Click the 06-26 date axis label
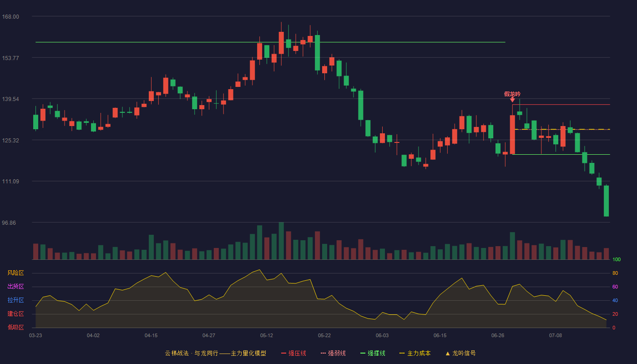 click(x=498, y=335)
